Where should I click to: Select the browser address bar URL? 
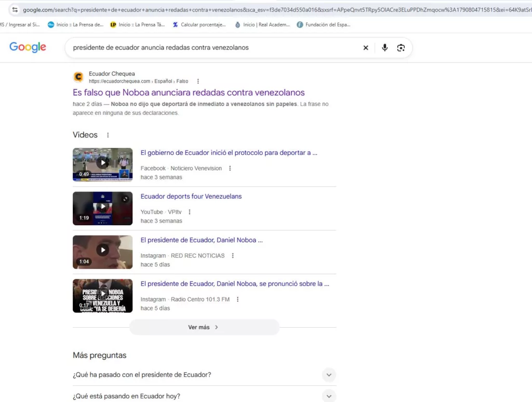[277, 10]
